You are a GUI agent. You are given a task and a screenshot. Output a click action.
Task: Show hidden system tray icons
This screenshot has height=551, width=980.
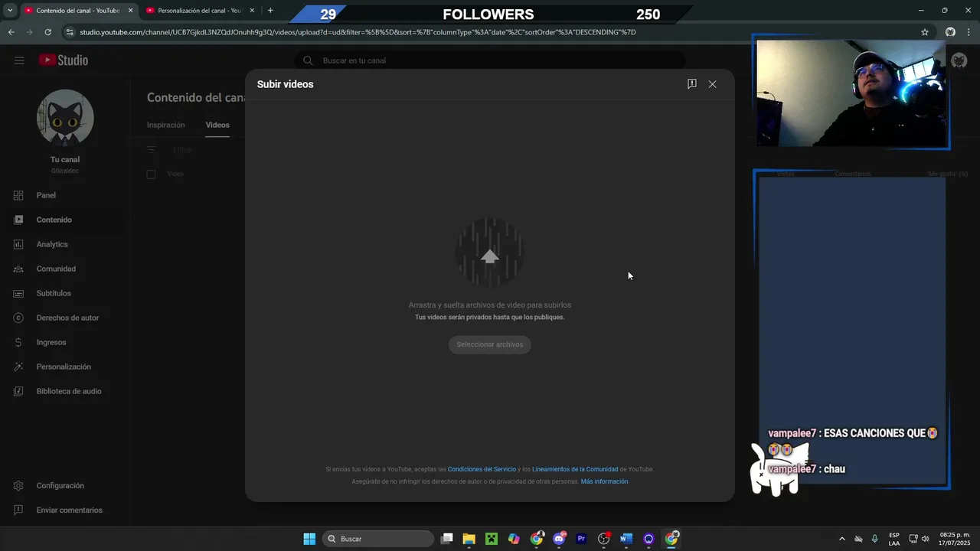[842, 539]
